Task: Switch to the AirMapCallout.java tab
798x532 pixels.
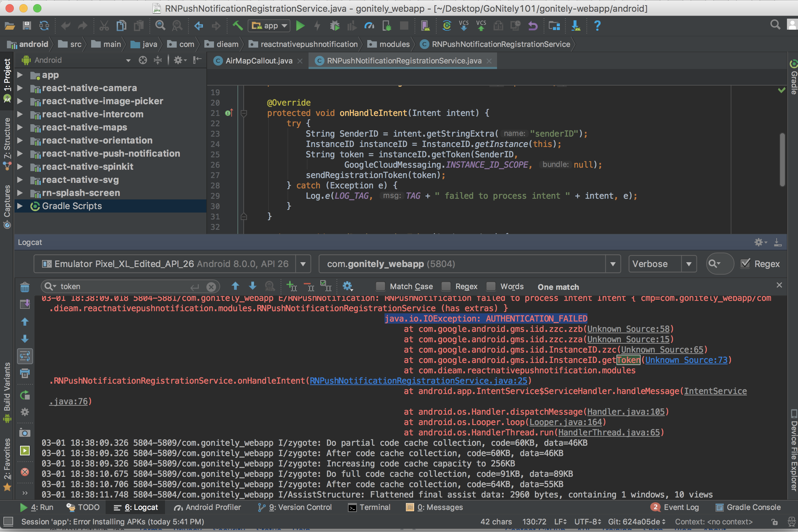Action: 258,61
